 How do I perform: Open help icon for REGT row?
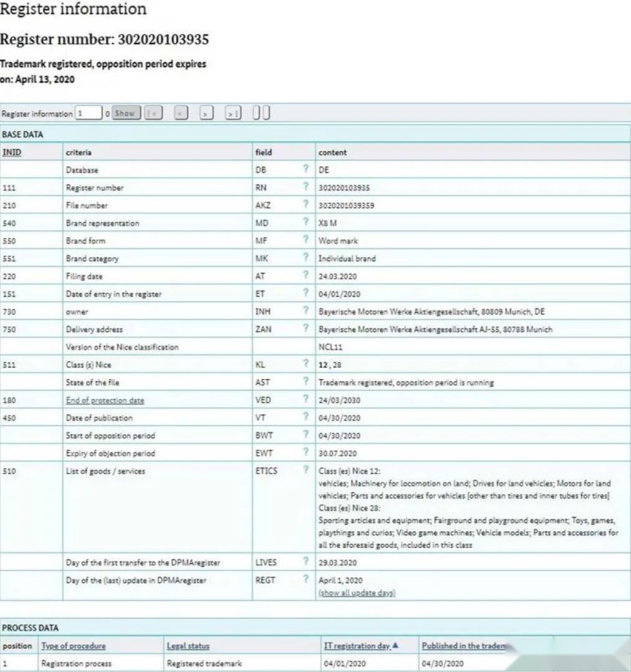305,579
